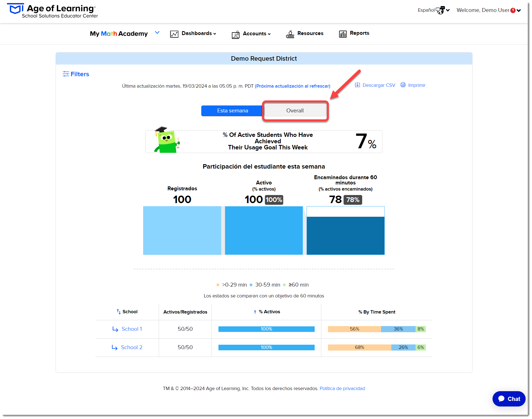Viewport: 532px width, 419px height.
Task: Click School 2 6% green segment
Action: pyautogui.click(x=421, y=347)
